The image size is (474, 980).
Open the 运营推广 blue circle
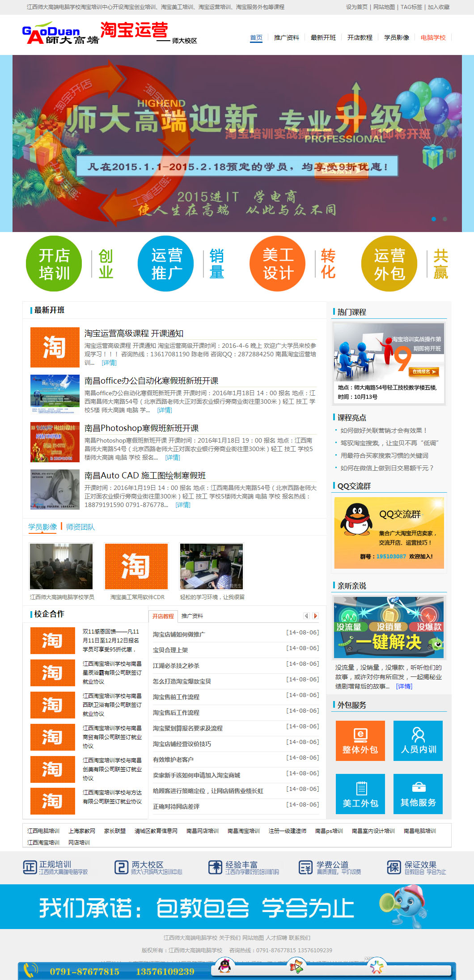point(166,264)
